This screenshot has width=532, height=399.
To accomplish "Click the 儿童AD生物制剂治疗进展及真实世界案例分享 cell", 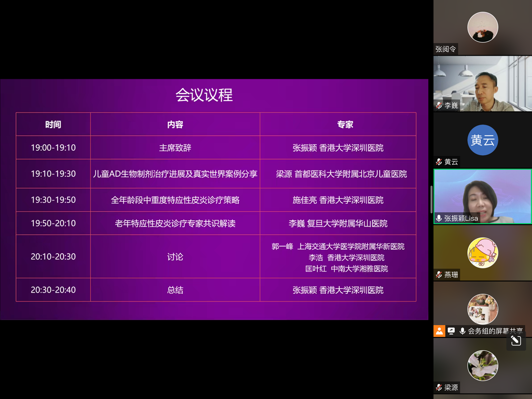I will pos(175,174).
